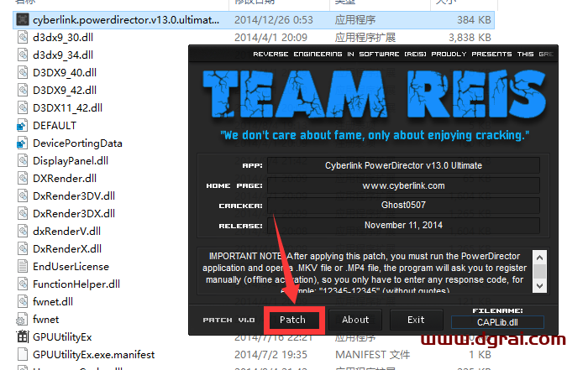Select file name DXRender.dll
Image resolution: width=588 pixels, height=370 pixels.
tap(65, 179)
